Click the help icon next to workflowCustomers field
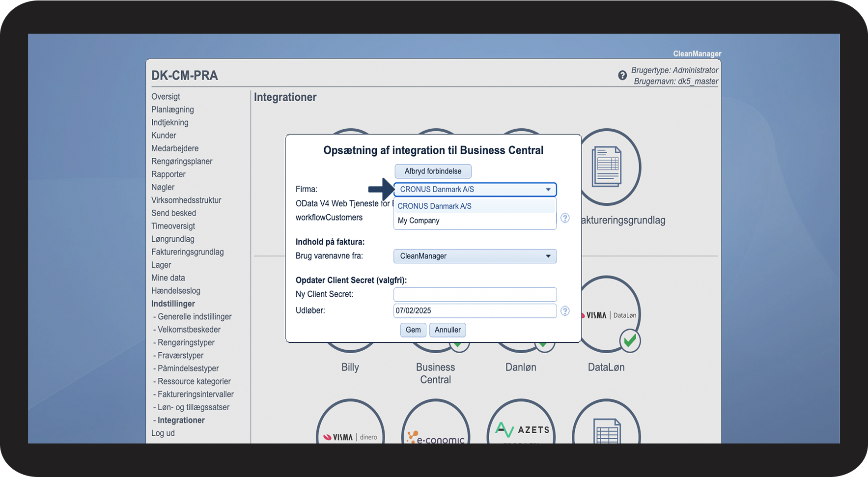 pos(565,218)
